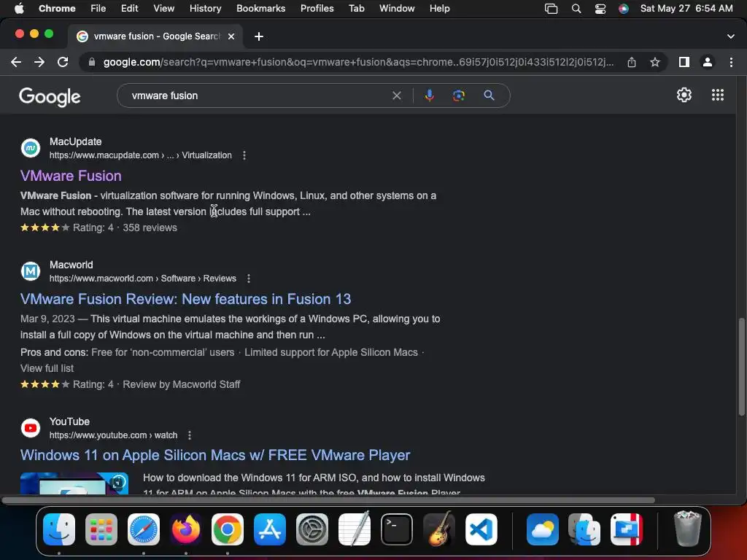Reload the Google search page
Image resolution: width=747 pixels, height=560 pixels.
63,62
